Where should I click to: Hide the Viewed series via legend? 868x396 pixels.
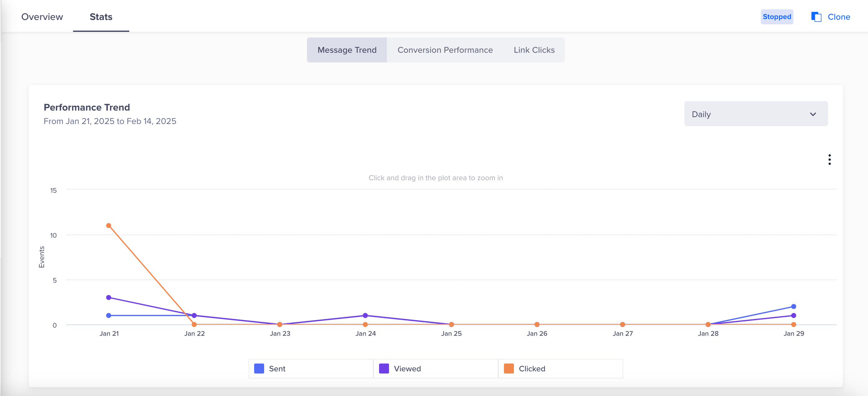point(407,369)
